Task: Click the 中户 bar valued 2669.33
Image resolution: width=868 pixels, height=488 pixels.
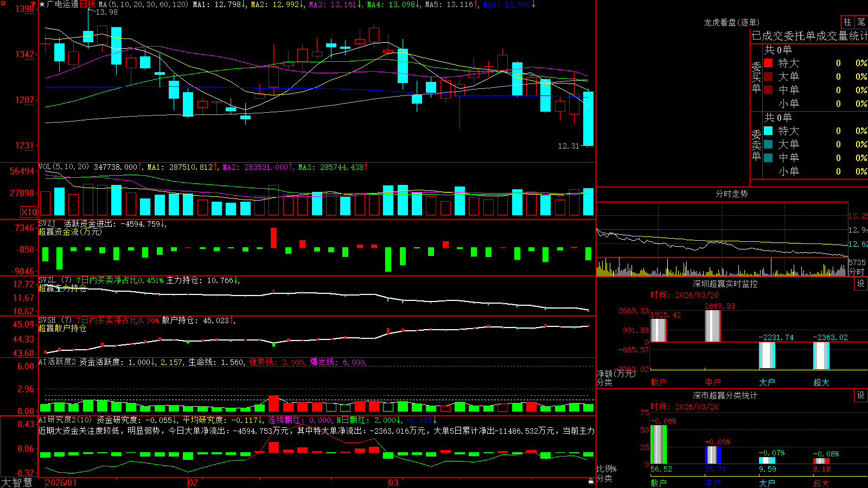Action: coord(712,326)
